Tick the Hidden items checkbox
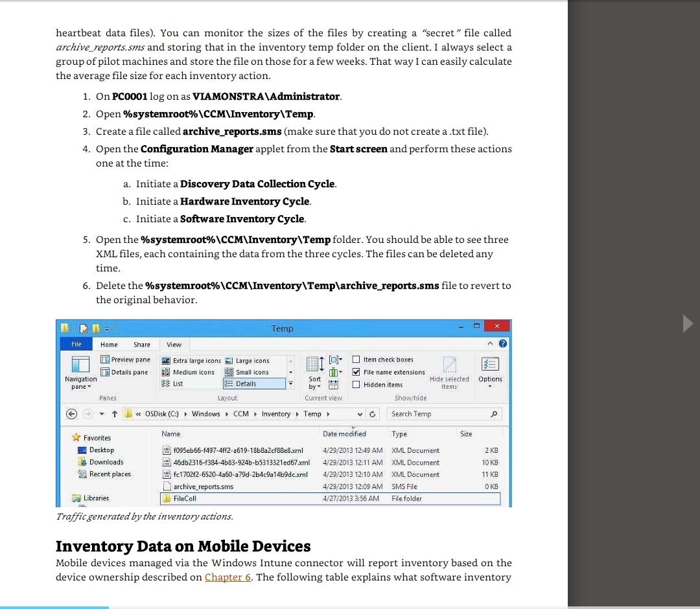 click(x=356, y=384)
